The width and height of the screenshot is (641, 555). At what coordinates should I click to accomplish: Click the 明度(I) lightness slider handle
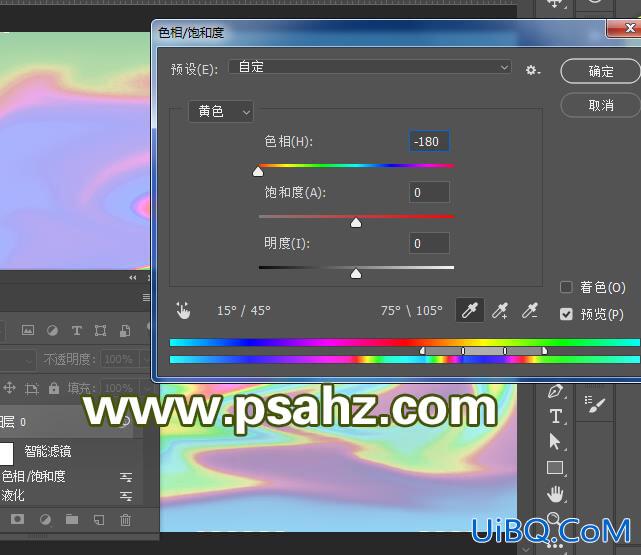(x=356, y=273)
